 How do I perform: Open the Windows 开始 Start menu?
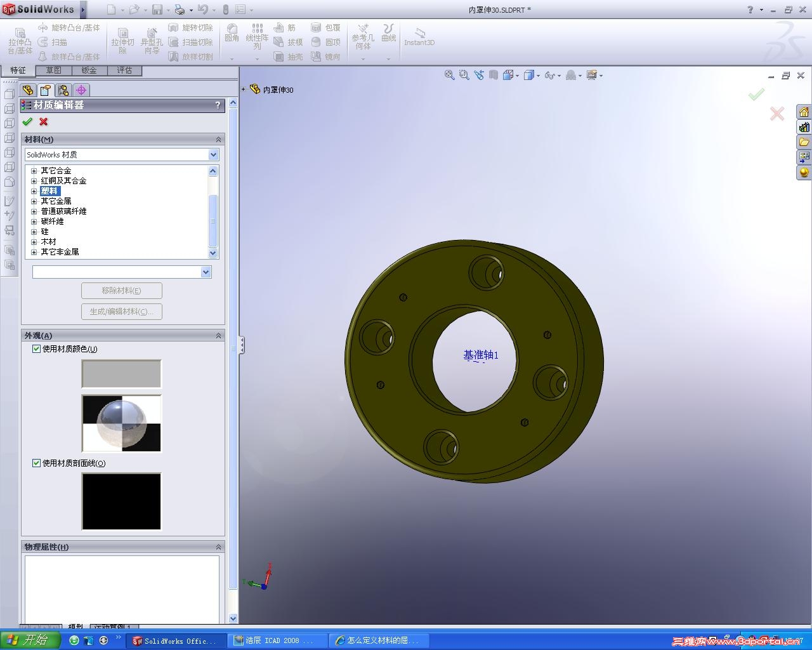coord(30,640)
